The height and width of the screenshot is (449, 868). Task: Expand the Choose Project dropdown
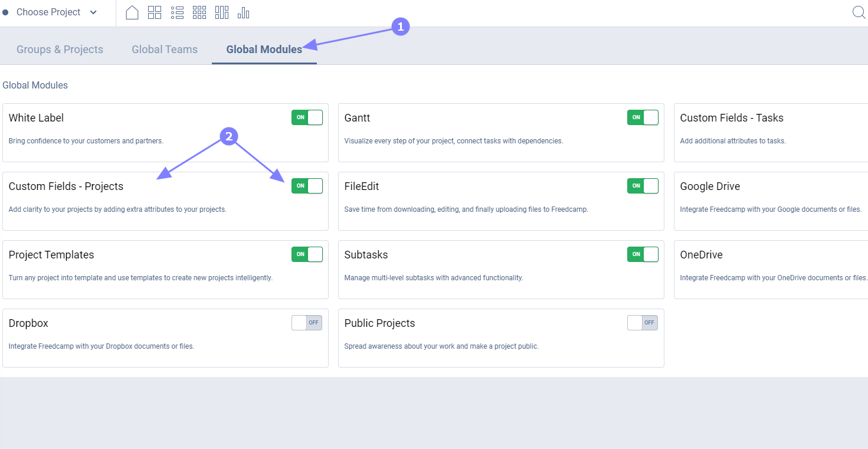[57, 12]
